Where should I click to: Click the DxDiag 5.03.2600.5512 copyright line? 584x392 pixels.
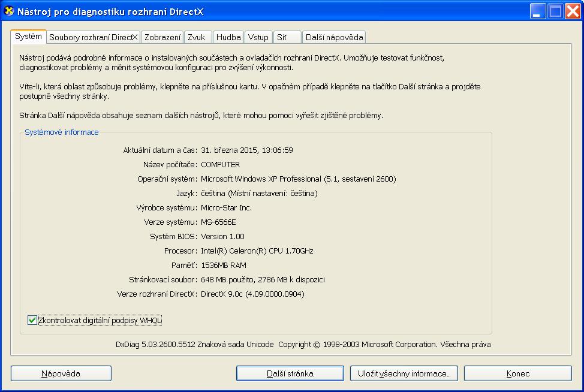[303, 345]
